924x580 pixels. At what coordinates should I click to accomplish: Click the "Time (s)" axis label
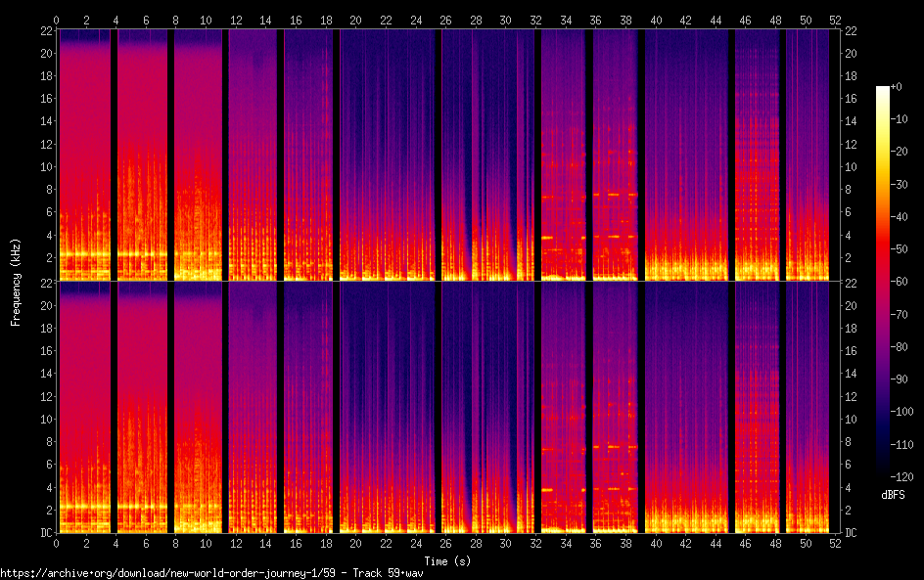click(445, 560)
